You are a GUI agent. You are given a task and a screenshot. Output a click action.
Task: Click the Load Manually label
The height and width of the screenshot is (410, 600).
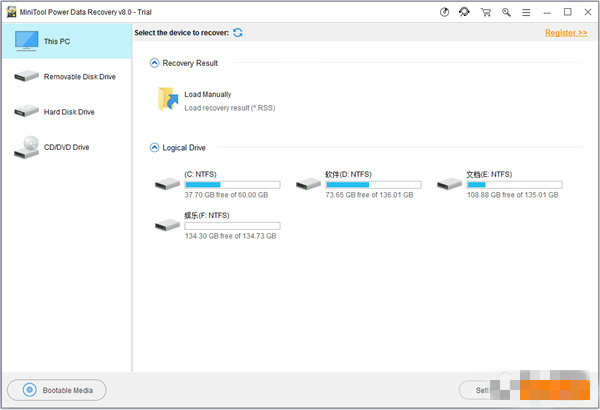(x=208, y=94)
